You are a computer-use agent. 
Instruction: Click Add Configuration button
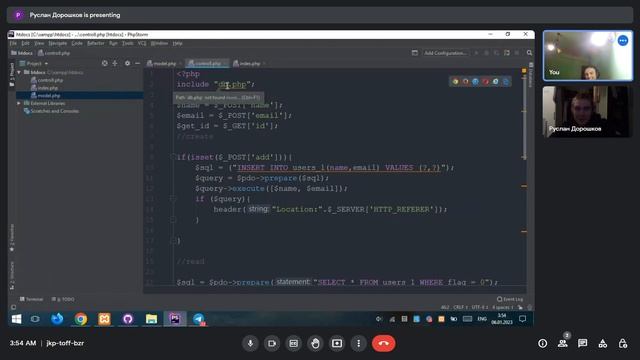pos(445,53)
